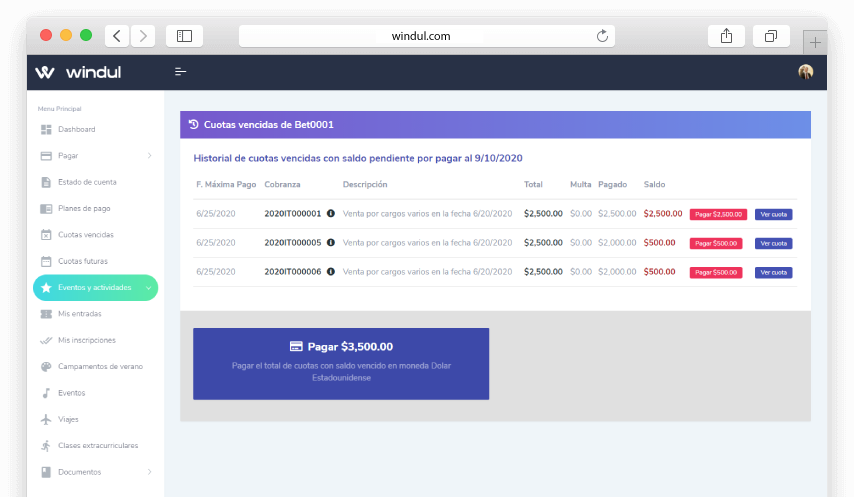The height and width of the screenshot is (497, 854).
Task: Reload page with refresh icon
Action: 602,36
